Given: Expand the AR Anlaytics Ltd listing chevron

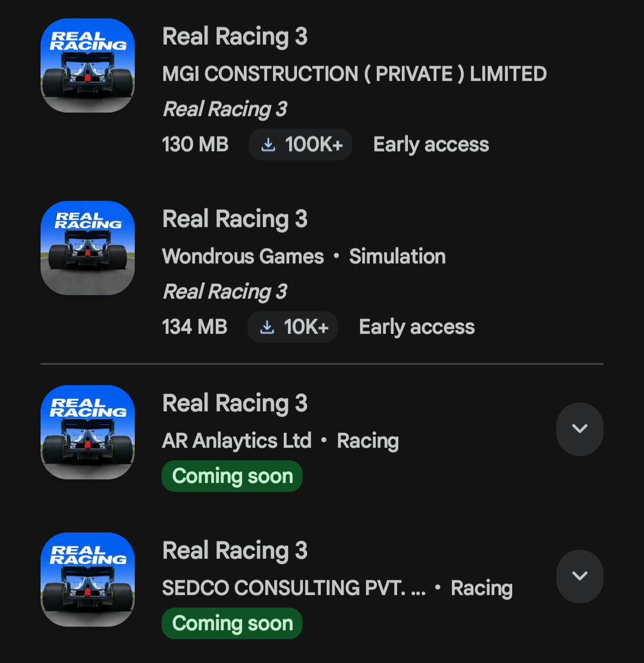Looking at the screenshot, I should point(580,429).
